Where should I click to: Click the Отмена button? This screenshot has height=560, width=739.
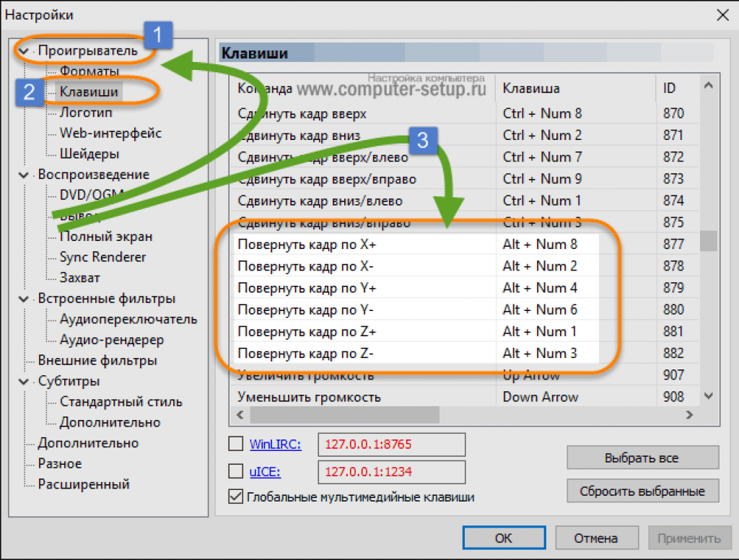597,538
